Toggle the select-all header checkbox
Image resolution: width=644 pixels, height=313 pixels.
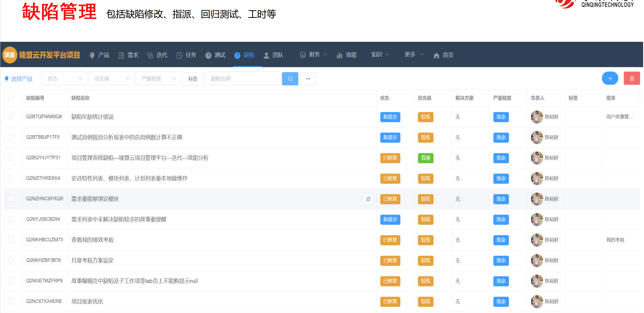point(11,98)
